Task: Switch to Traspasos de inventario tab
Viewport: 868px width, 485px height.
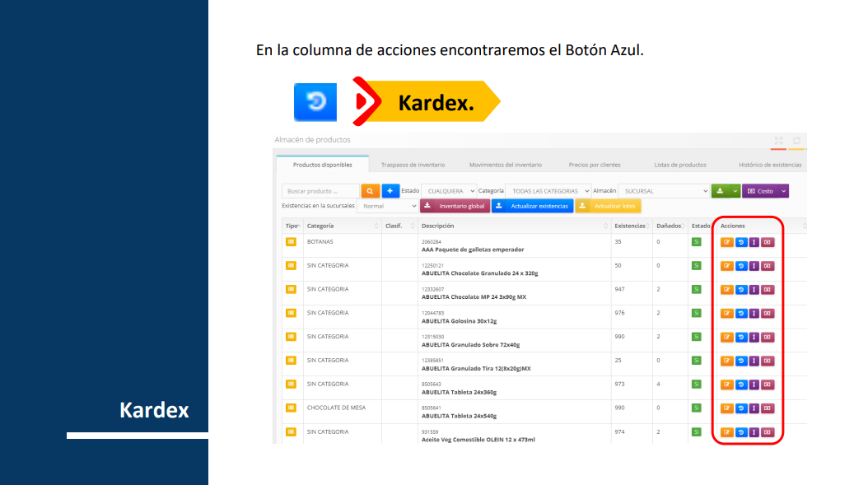Action: (413, 165)
